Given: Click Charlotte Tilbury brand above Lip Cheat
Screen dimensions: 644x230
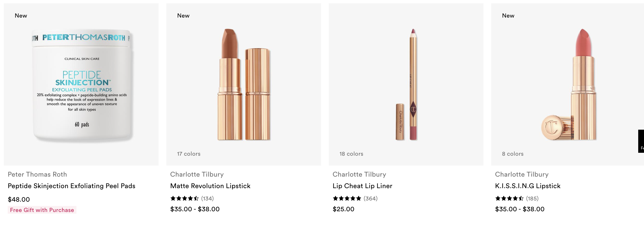Looking at the screenshot, I should 359,174.
